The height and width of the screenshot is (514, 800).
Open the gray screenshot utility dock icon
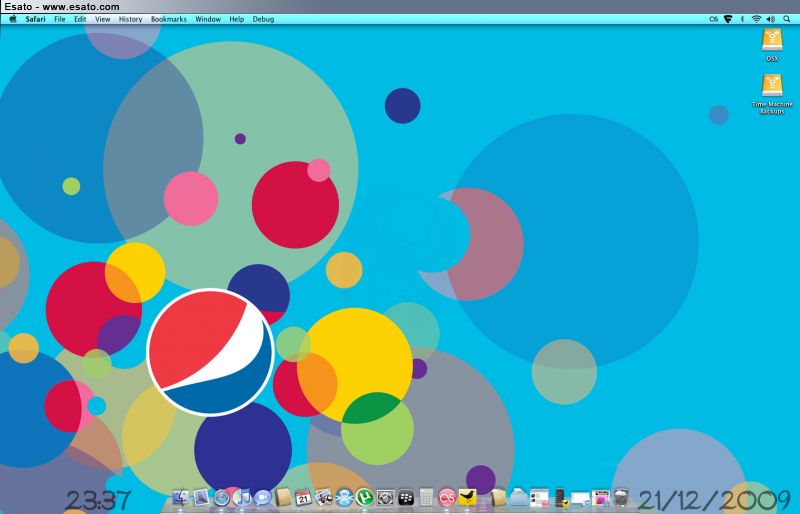pos(386,498)
